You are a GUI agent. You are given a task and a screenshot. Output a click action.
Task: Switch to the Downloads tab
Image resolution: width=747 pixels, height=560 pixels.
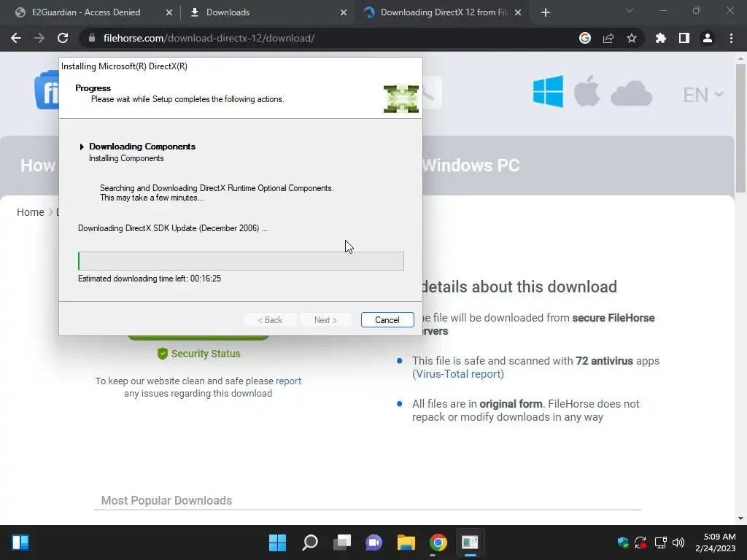click(x=228, y=12)
